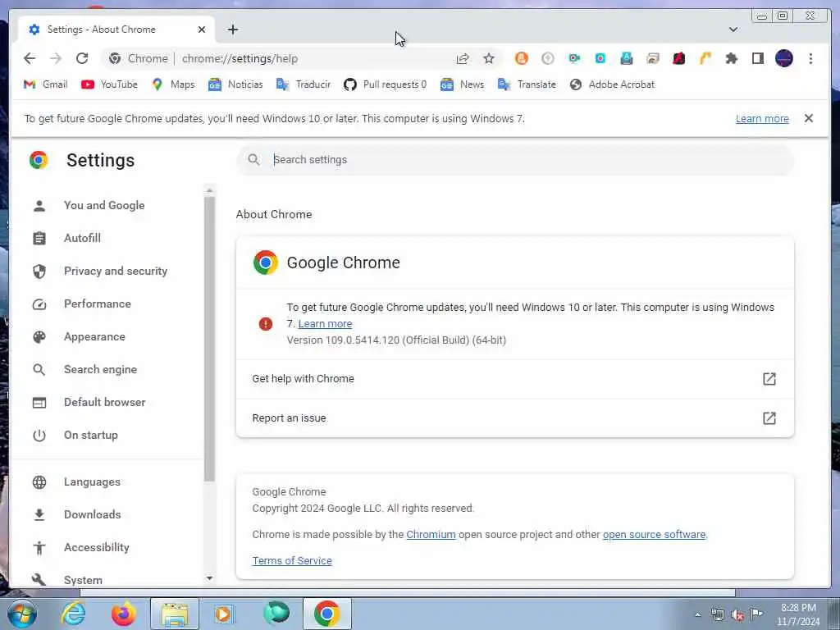
Task: Open Windows Explorer folder in taskbar
Action: [175, 614]
